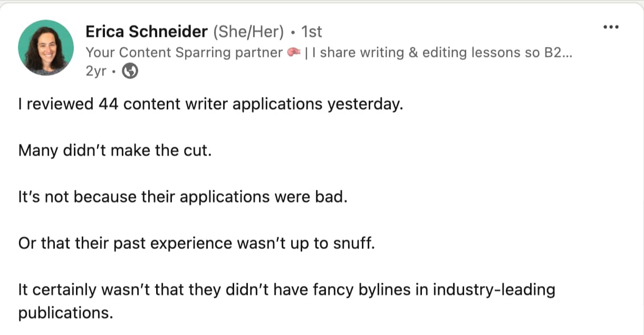Click the 1st connection degree badge
Viewport: 644px width, 335px height.
point(311,32)
